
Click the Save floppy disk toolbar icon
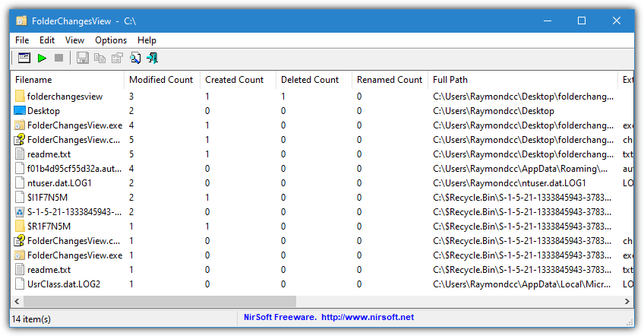tap(83, 58)
